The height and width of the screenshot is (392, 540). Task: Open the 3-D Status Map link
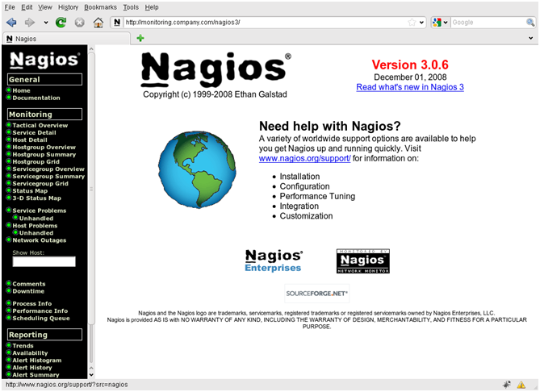37,198
